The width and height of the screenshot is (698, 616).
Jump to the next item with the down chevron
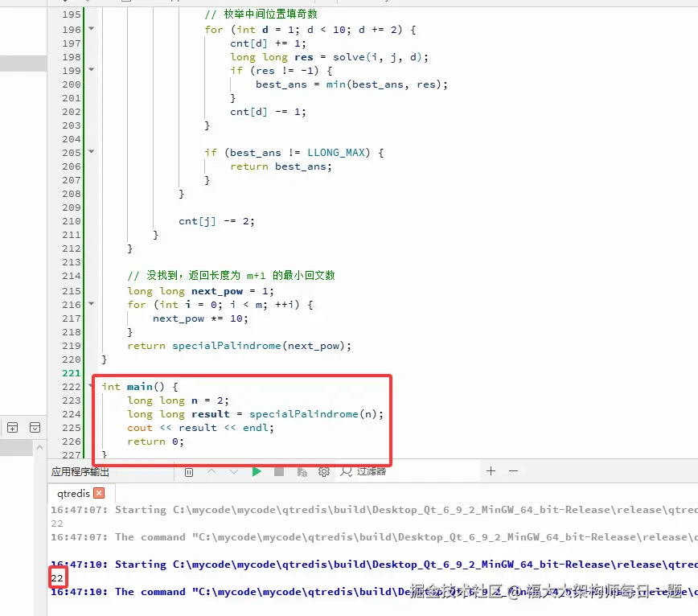pyautogui.click(x=234, y=472)
